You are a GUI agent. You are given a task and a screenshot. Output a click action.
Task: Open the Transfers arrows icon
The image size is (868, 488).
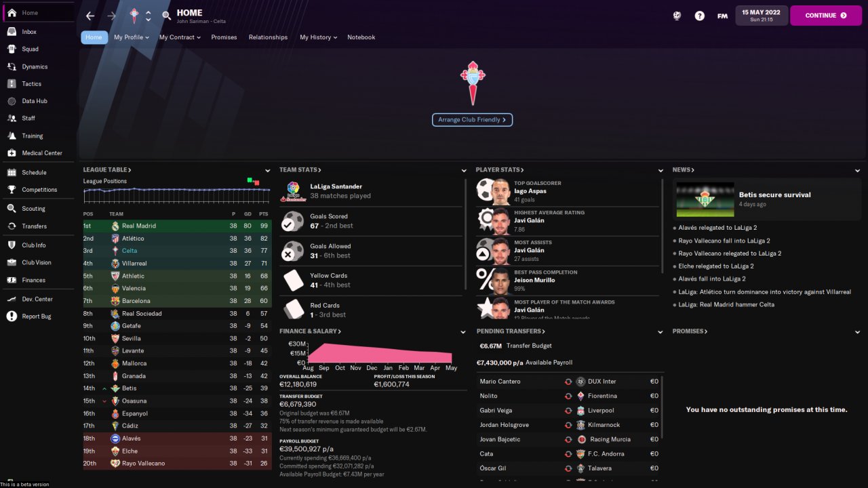click(12, 226)
